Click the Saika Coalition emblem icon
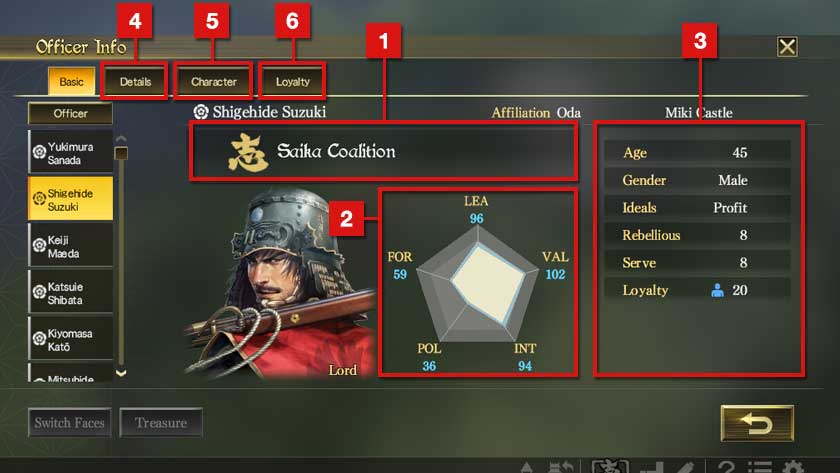This screenshot has height=473, width=840. click(x=247, y=152)
